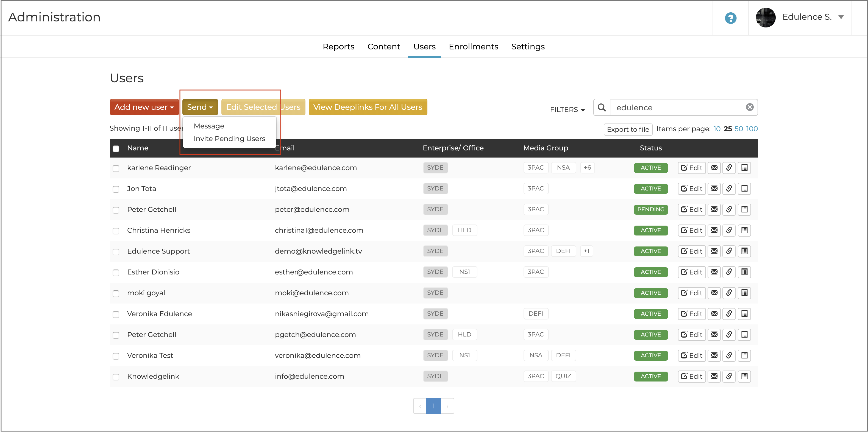Open list details icon for Peter Getchell pending row
This screenshot has width=868, height=432.
pyautogui.click(x=744, y=209)
